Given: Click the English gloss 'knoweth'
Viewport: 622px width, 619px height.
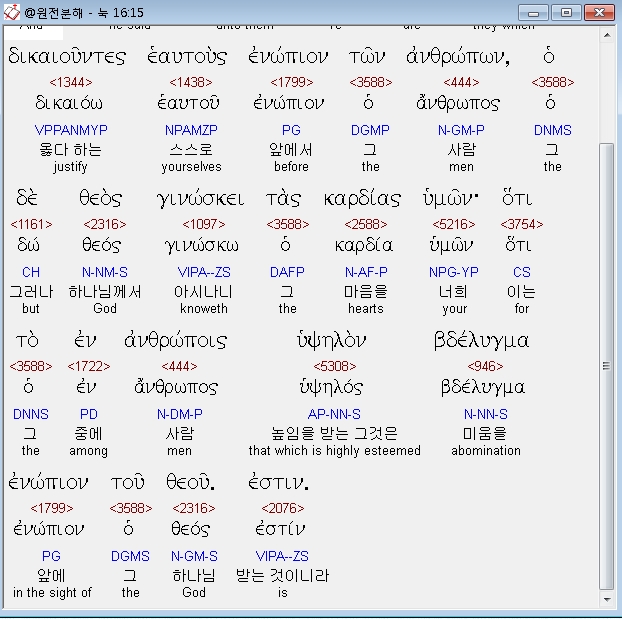Looking at the screenshot, I should pos(204,309).
